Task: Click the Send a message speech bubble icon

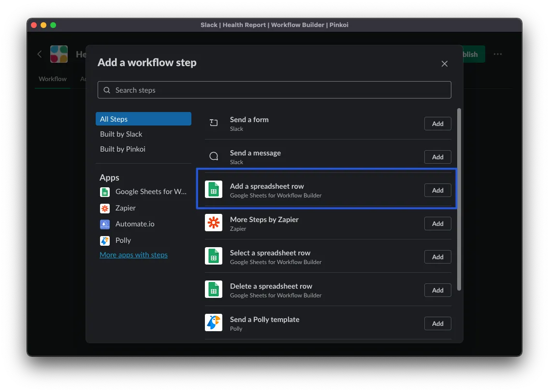Action: tap(214, 156)
